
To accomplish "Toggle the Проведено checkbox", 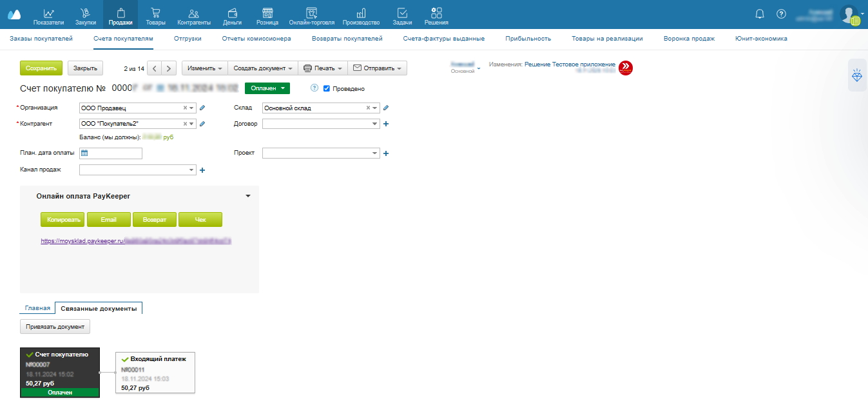I will click(327, 88).
